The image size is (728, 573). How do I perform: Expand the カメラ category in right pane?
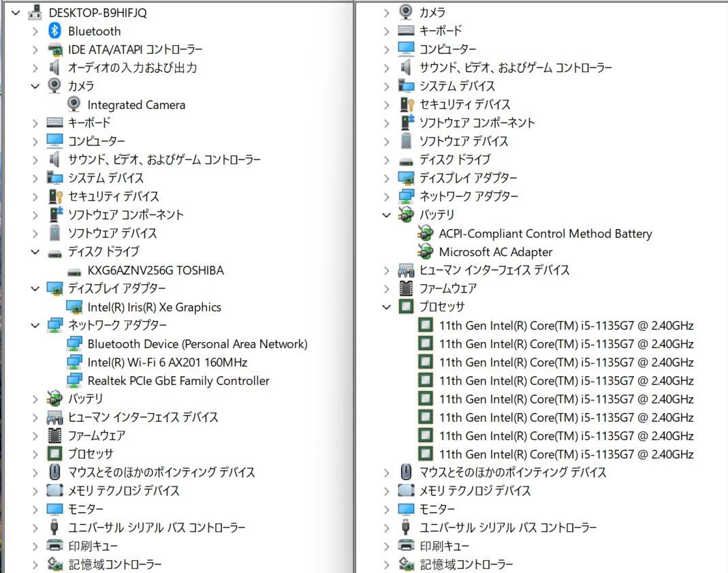point(386,12)
